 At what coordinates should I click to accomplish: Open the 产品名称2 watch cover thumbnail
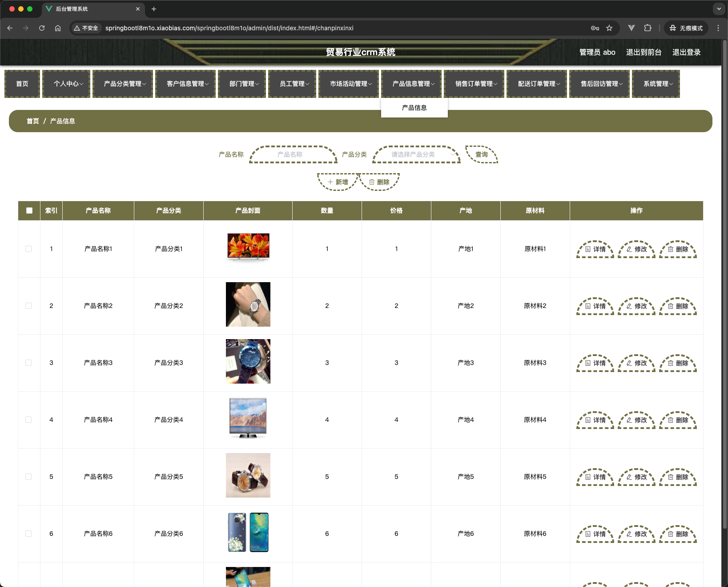[x=248, y=304]
